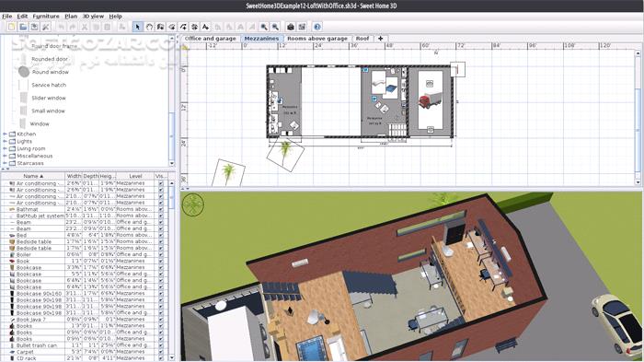The height and width of the screenshot is (362, 644).
Task: Click the Save home toolbar icon
Action: 35,27
